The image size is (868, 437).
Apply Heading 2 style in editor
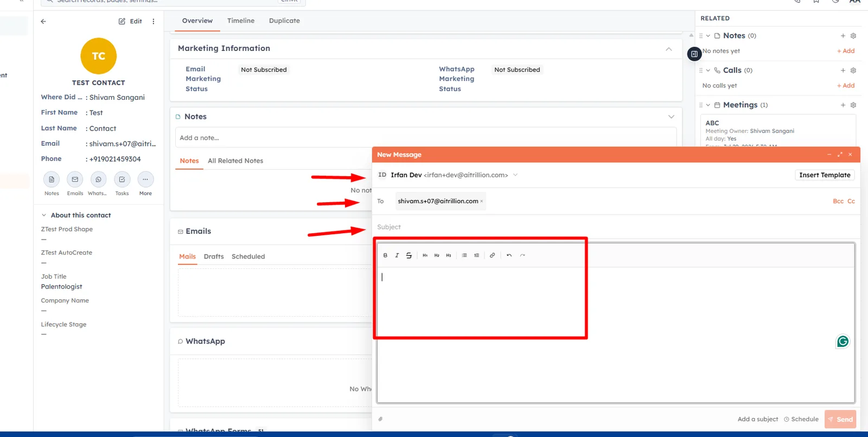click(437, 255)
